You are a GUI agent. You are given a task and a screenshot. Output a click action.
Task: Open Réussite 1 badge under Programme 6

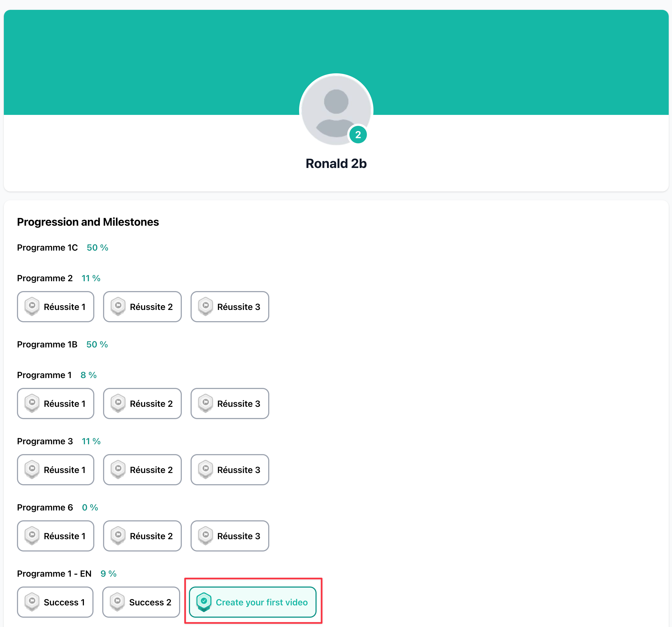pos(55,536)
